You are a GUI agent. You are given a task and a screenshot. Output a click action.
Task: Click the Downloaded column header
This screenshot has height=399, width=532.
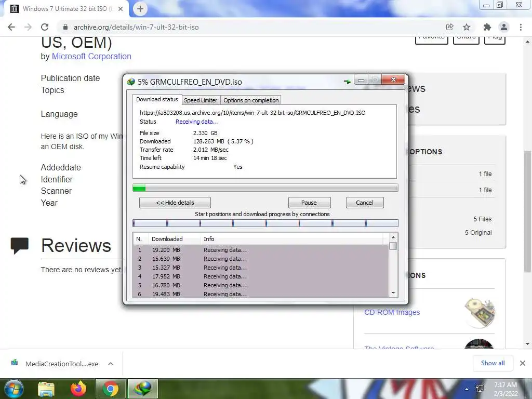(x=175, y=239)
